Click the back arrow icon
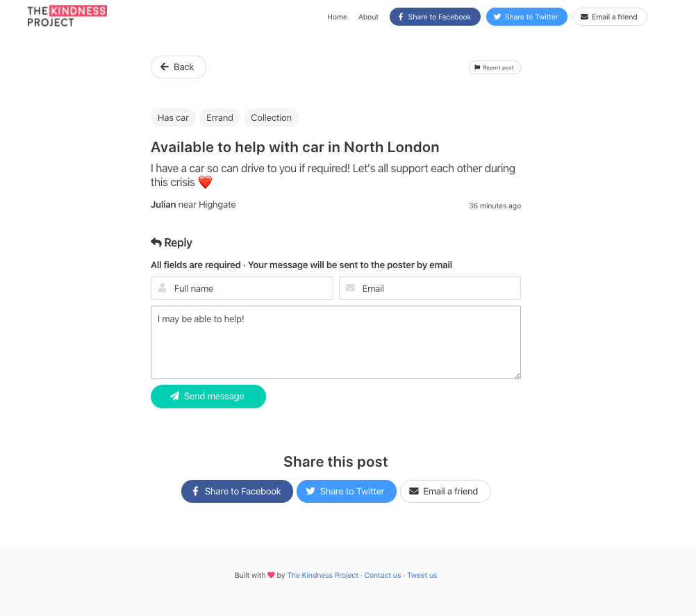Viewport: 696px width, 616px height. [165, 67]
